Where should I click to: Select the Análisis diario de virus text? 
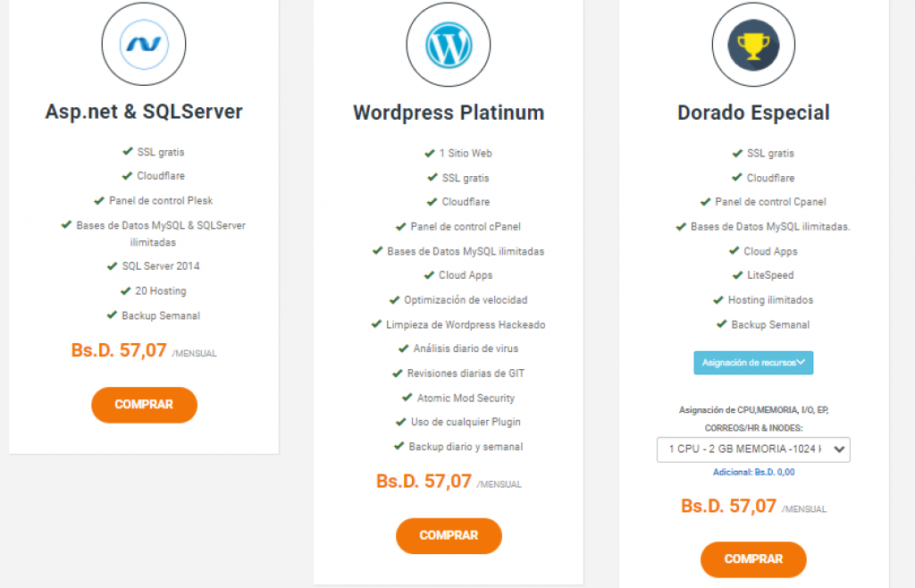(x=466, y=349)
